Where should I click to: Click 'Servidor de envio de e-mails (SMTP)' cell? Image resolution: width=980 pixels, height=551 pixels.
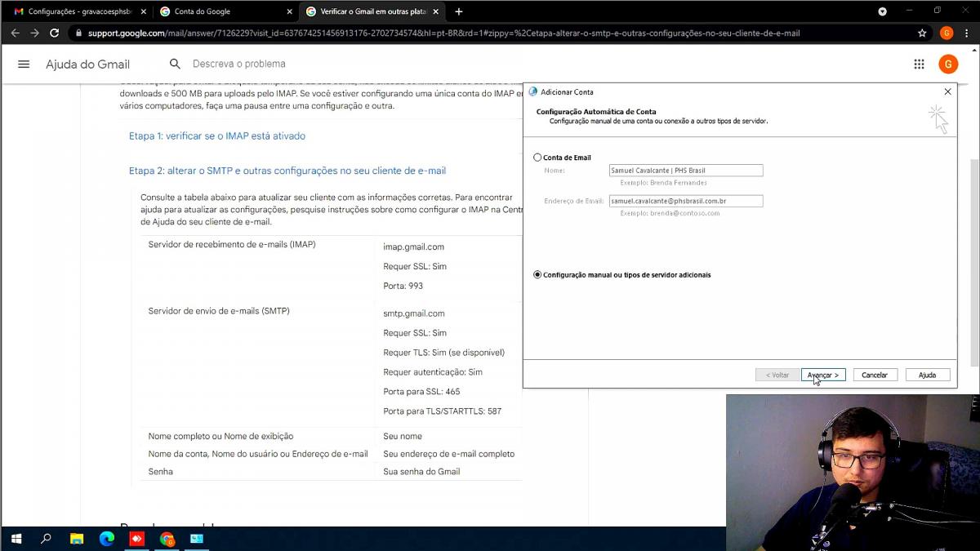(219, 311)
